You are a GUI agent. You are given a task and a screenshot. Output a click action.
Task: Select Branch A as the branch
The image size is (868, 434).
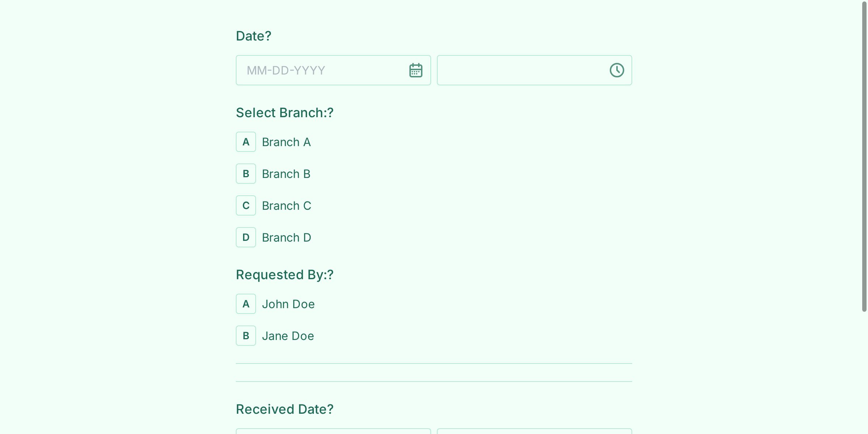click(286, 142)
